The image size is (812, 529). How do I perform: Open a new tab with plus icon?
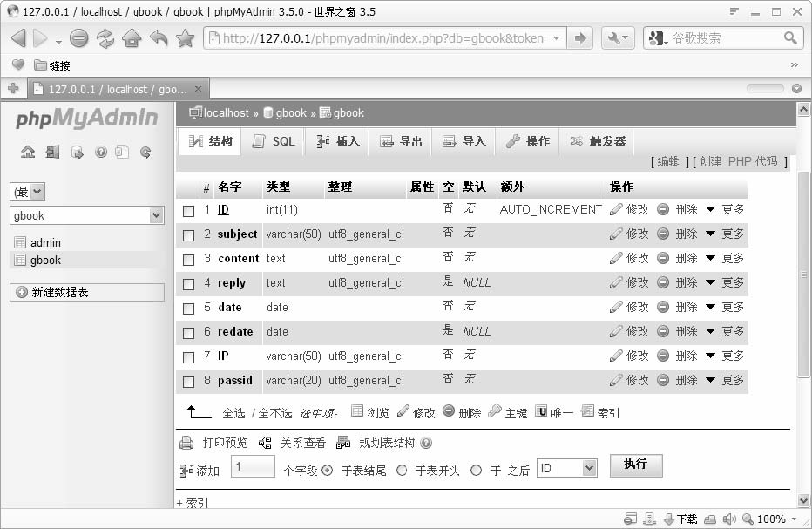tap(13, 89)
